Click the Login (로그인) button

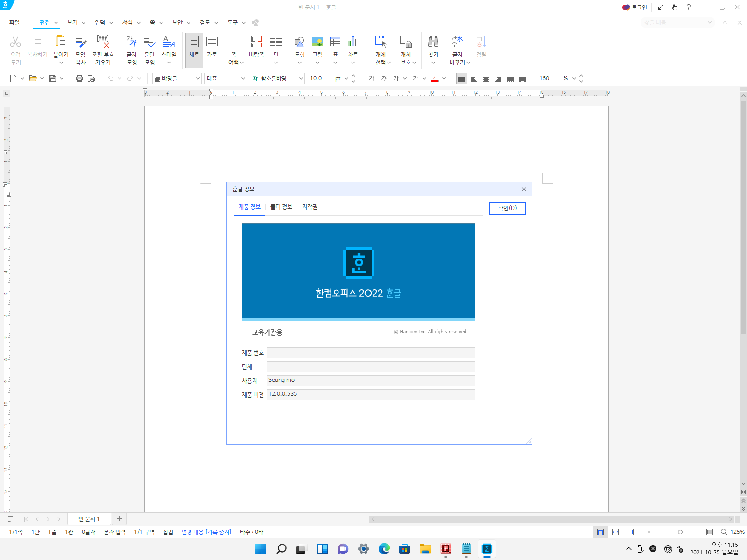(x=634, y=7)
